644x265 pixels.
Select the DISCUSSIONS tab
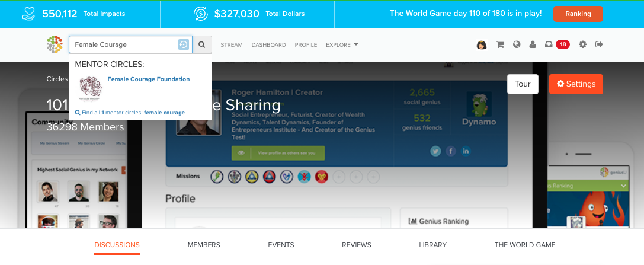tap(117, 245)
